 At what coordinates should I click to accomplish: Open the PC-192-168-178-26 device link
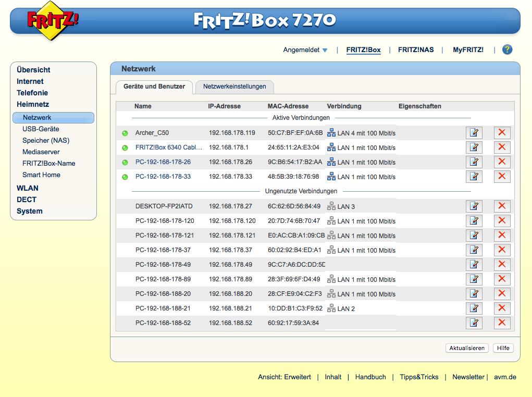click(x=163, y=162)
